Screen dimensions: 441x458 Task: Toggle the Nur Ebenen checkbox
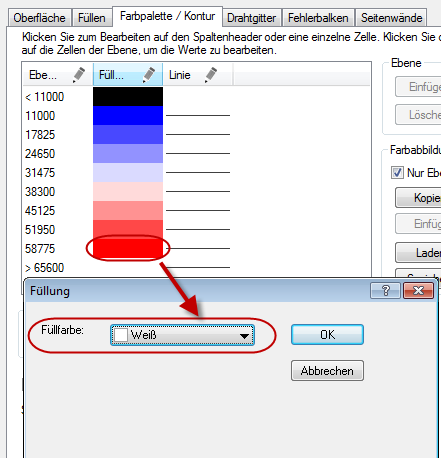coord(397,173)
